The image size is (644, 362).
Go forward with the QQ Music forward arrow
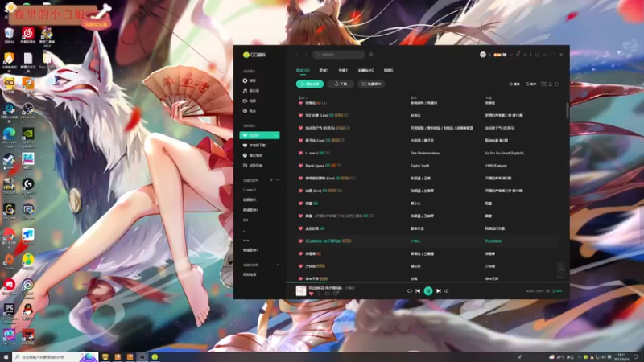click(x=306, y=55)
